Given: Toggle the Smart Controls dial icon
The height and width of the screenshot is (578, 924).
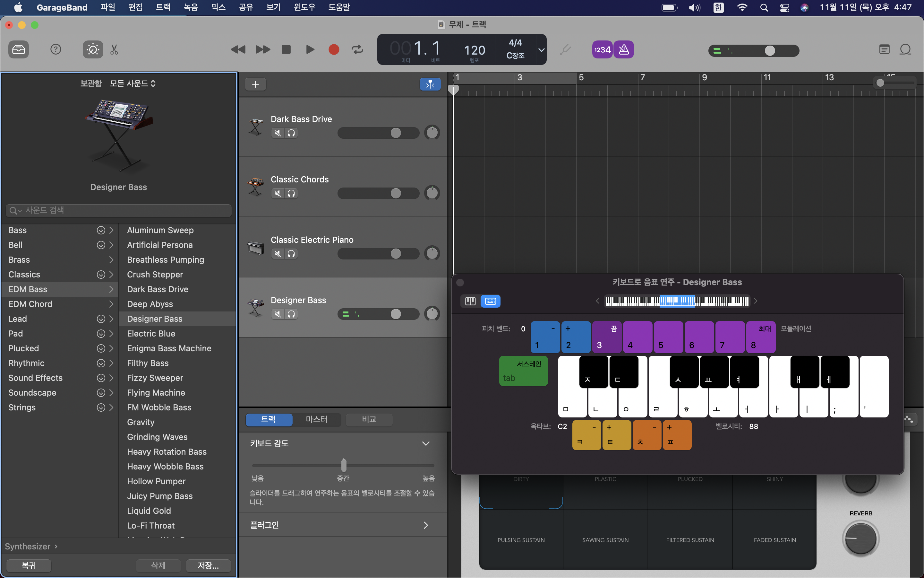Looking at the screenshot, I should pos(93,49).
